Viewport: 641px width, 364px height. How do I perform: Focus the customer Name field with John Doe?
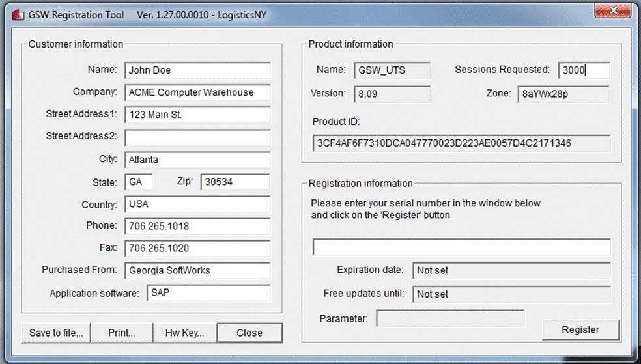(197, 70)
